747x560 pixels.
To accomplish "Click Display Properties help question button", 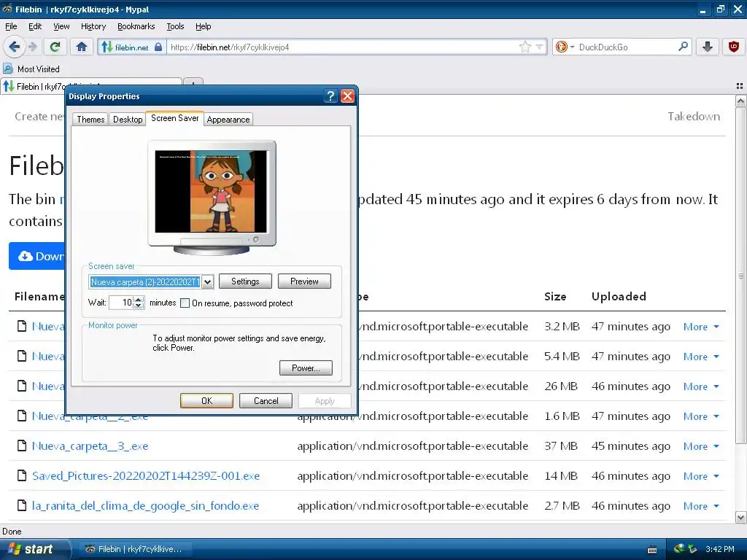I will (x=330, y=96).
